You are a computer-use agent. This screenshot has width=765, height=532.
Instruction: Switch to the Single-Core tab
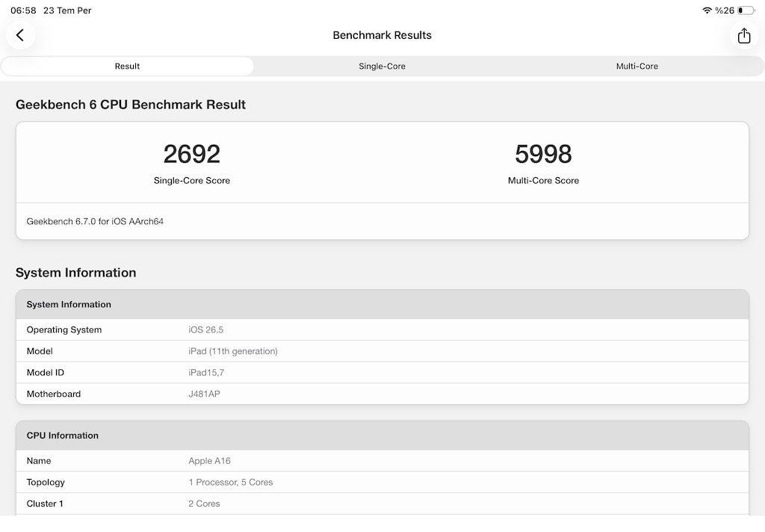pos(382,66)
